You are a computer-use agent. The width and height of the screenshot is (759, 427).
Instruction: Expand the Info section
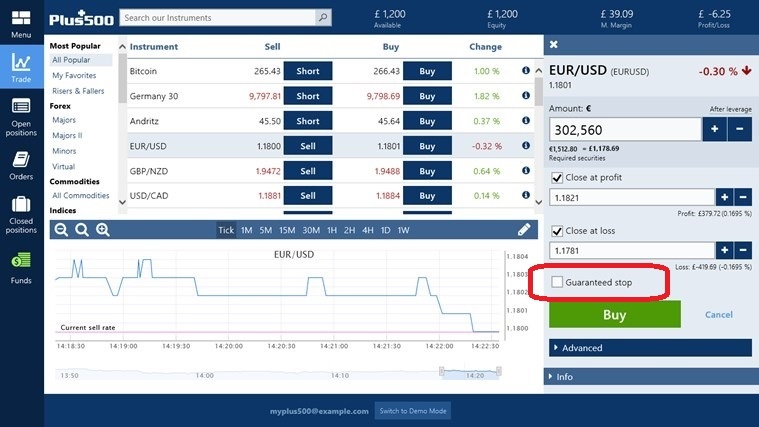tap(650, 377)
